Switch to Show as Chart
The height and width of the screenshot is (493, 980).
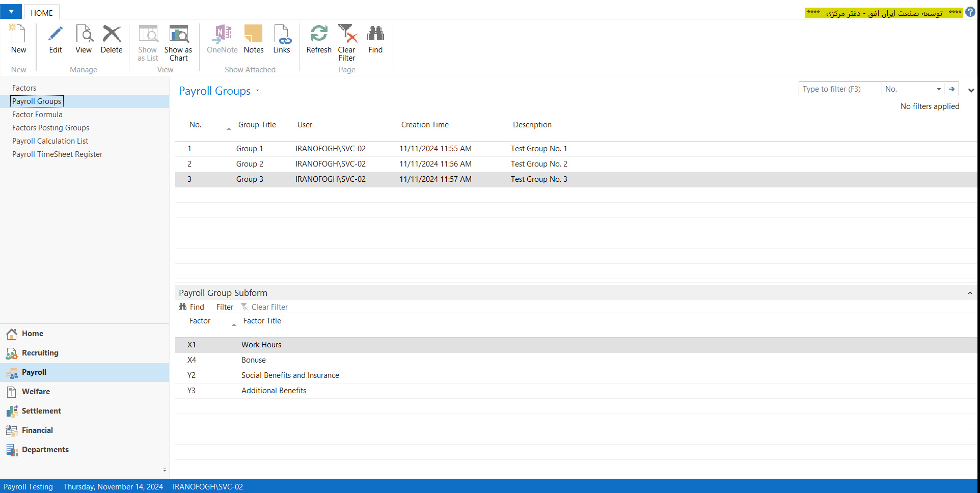[x=178, y=34]
